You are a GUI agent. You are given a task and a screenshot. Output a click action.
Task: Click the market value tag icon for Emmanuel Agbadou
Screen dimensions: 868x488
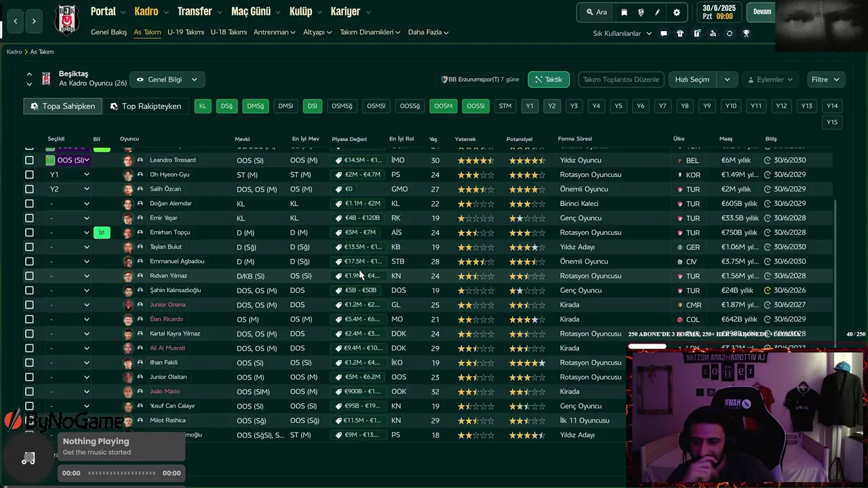pos(338,262)
